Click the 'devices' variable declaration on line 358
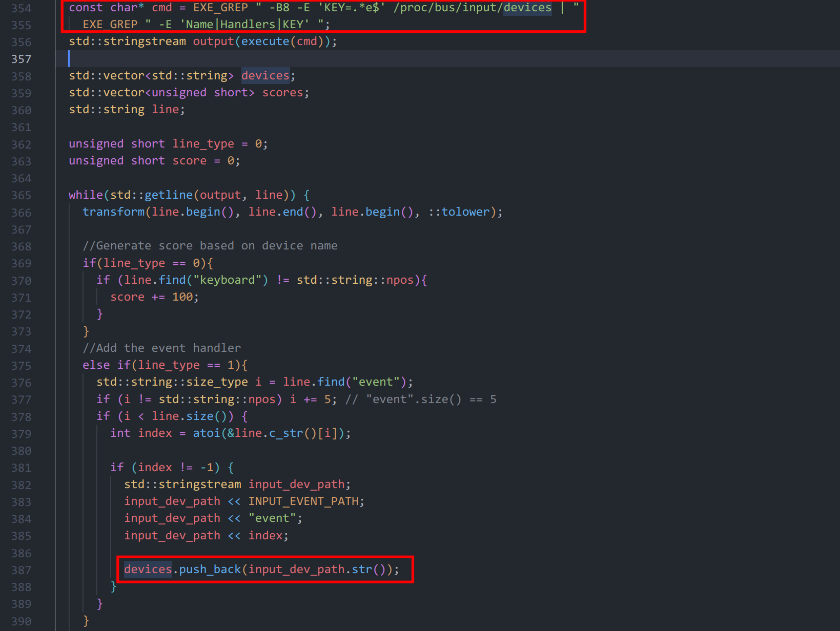The width and height of the screenshot is (840, 631). coord(265,76)
